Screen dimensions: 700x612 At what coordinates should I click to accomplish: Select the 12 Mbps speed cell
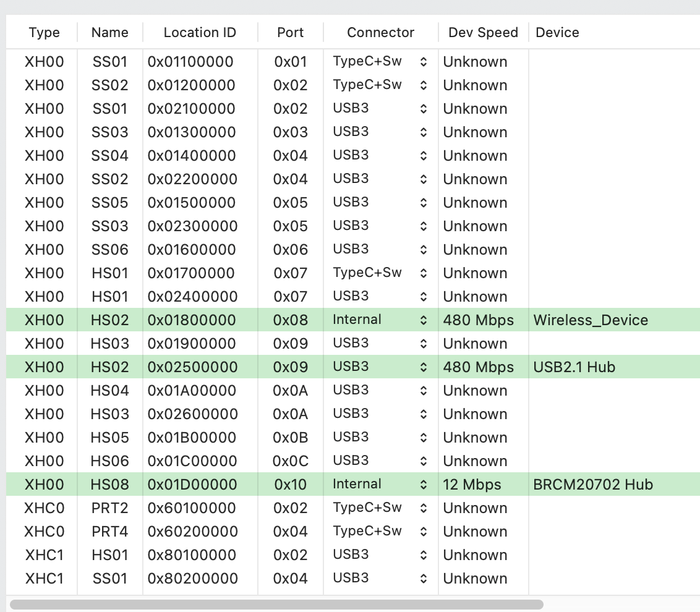(x=472, y=485)
